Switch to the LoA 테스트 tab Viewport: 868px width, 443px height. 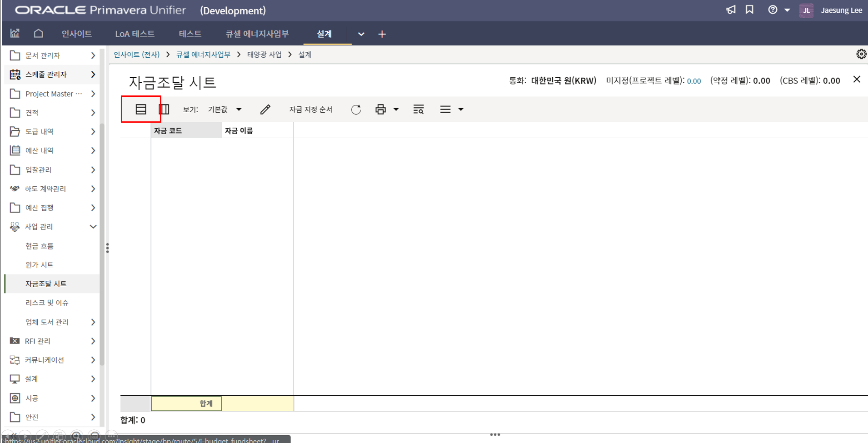135,34
